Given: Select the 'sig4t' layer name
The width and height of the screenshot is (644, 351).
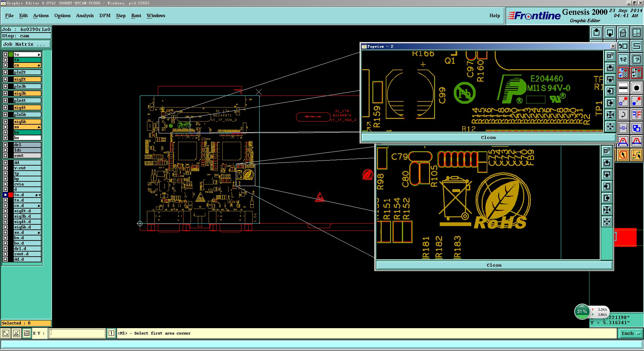Looking at the screenshot, I should click(27, 107).
